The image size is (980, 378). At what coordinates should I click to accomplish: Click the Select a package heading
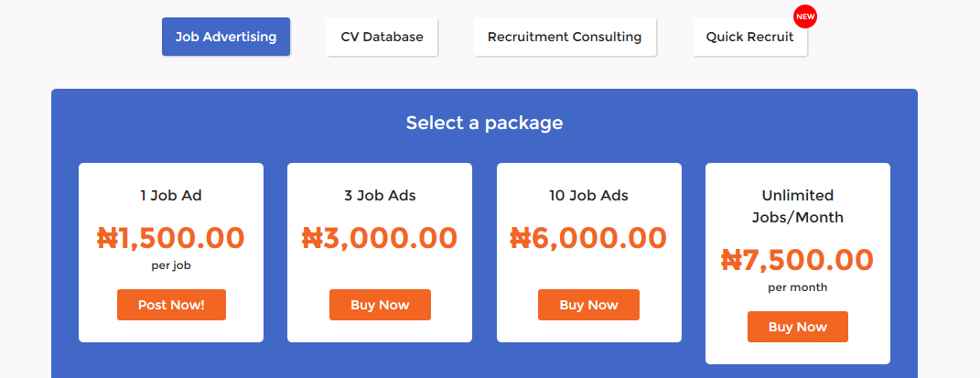click(x=484, y=123)
